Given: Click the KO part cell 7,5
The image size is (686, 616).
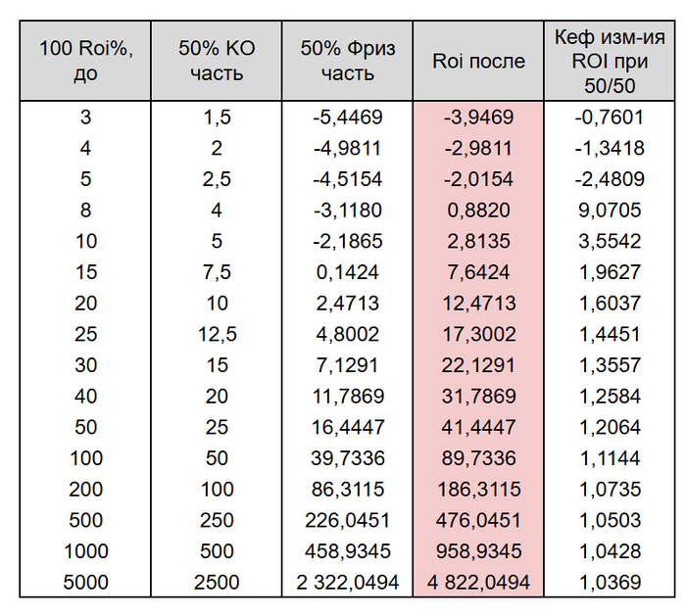Looking at the screenshot, I should point(217,272).
